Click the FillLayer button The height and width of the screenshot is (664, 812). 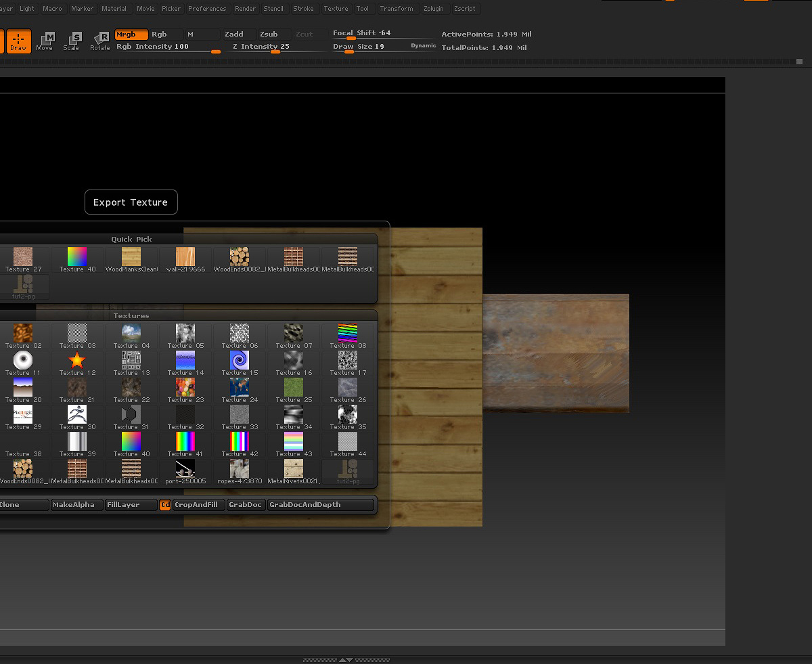click(131, 505)
